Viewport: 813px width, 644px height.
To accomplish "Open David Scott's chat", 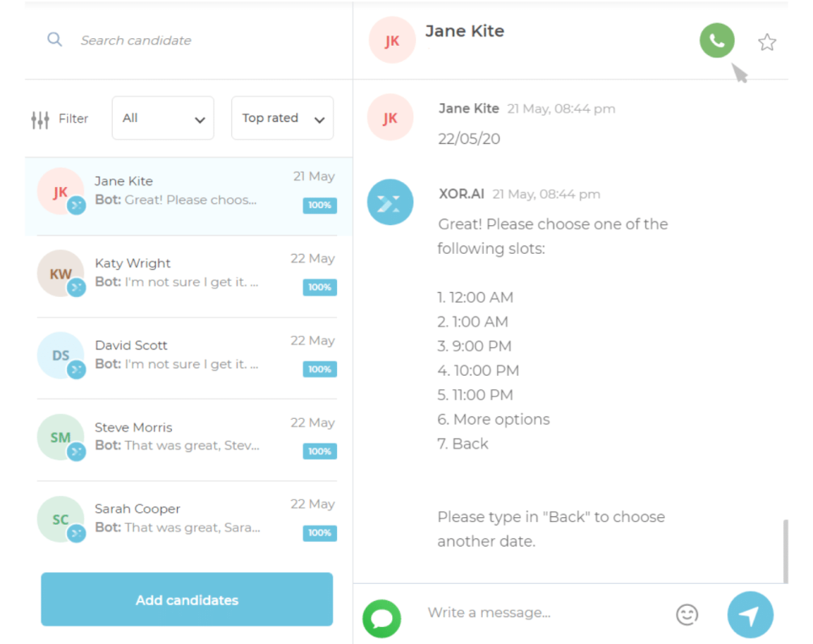I will pos(187,356).
